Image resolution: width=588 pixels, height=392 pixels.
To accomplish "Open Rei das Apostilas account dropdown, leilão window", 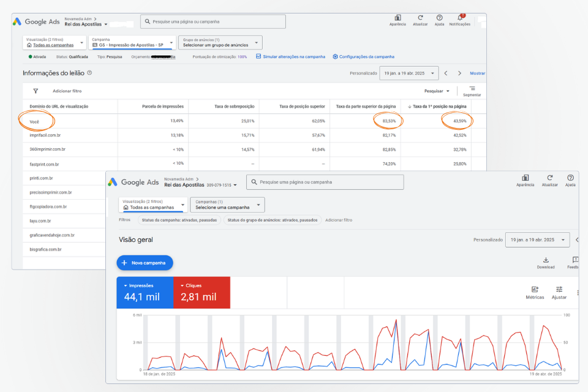I will pos(86,24).
